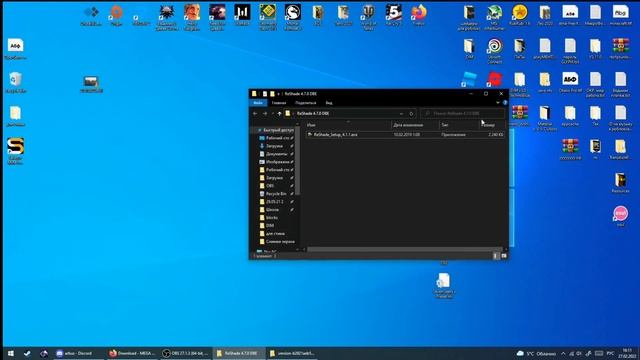Select the pink round osu desktop icon

pos(620,216)
